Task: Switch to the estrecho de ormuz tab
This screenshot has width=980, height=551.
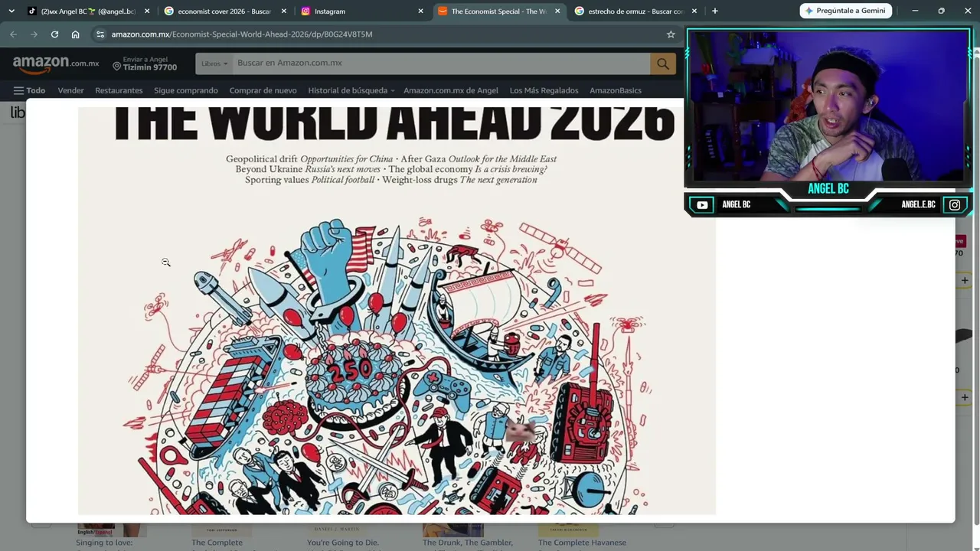Action: pyautogui.click(x=635, y=11)
